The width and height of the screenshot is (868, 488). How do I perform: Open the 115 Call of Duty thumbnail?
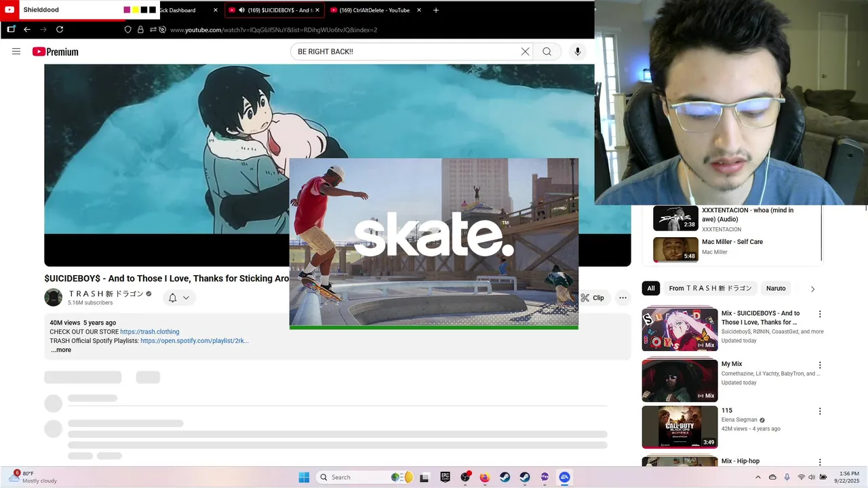click(679, 427)
